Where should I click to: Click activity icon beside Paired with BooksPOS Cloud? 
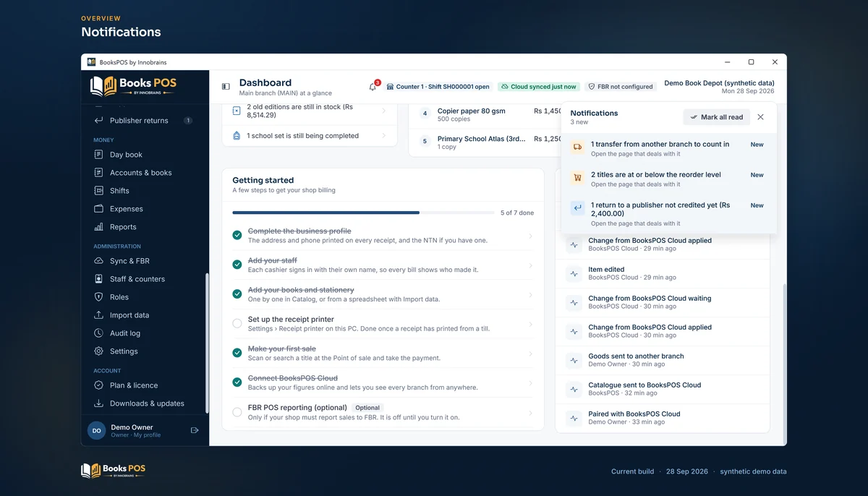tap(574, 419)
